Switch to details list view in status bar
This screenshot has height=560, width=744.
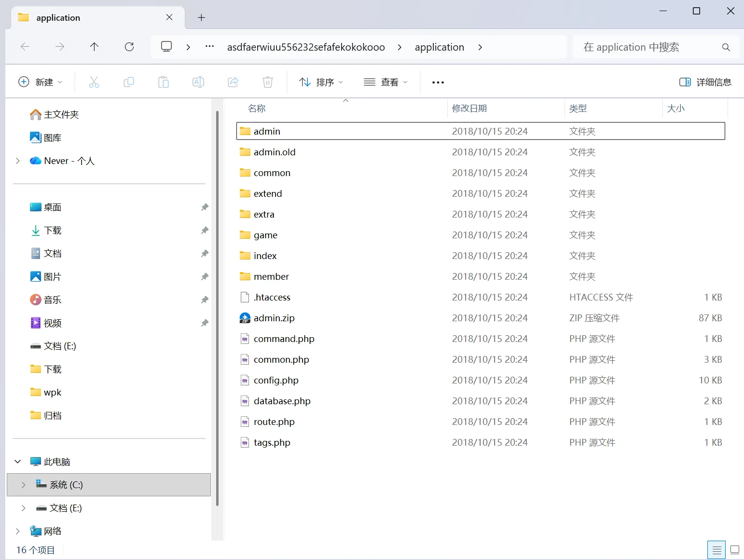[717, 550]
